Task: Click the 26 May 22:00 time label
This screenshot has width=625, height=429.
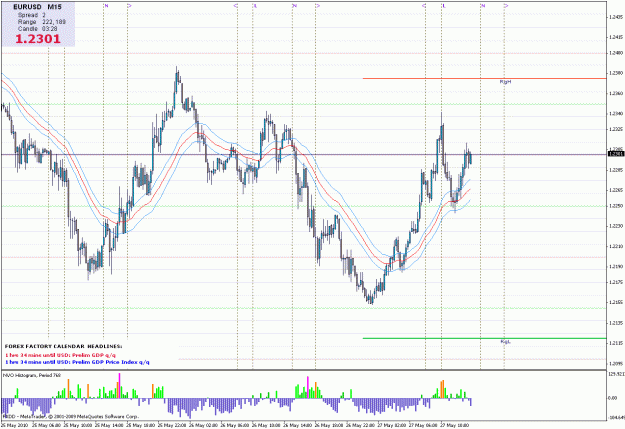Action: [x=360, y=425]
